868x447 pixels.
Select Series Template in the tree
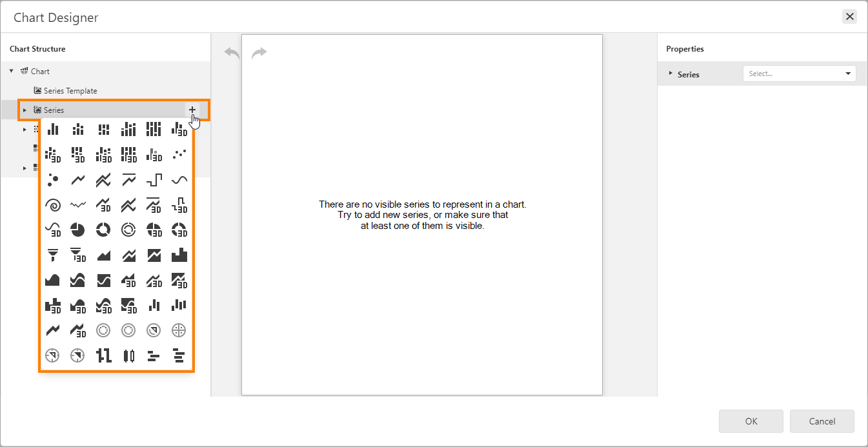coord(70,91)
